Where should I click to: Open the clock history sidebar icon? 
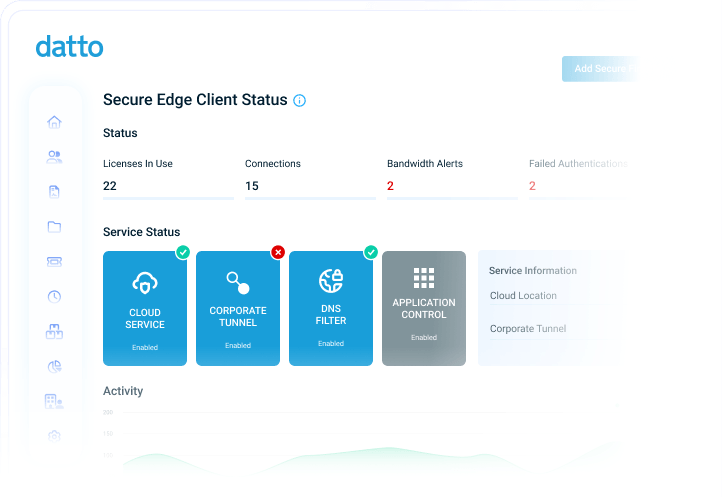(54, 296)
